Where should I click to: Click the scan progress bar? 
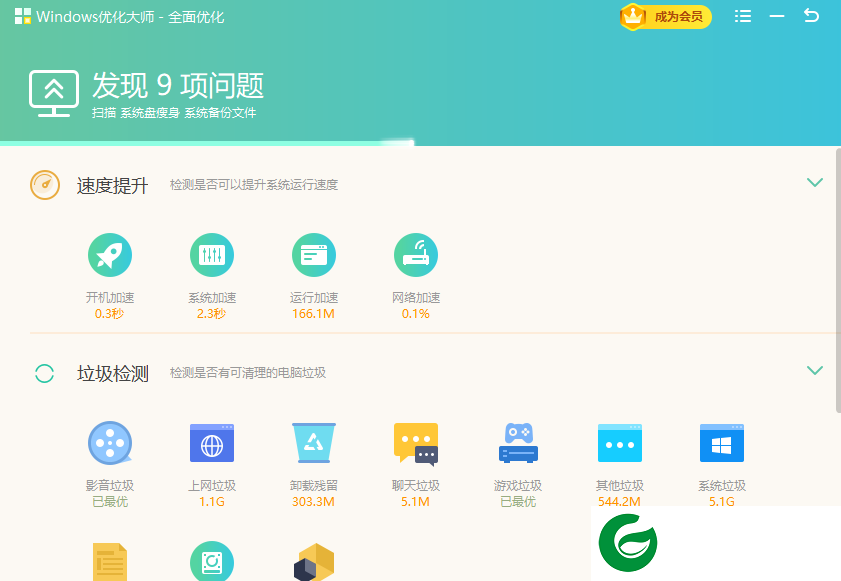[x=207, y=143]
